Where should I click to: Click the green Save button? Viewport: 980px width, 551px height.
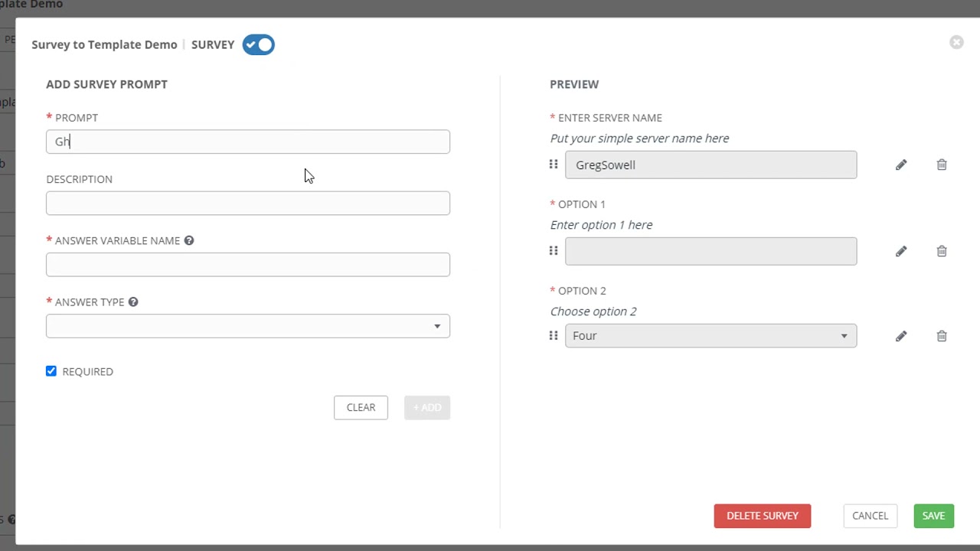pos(933,516)
